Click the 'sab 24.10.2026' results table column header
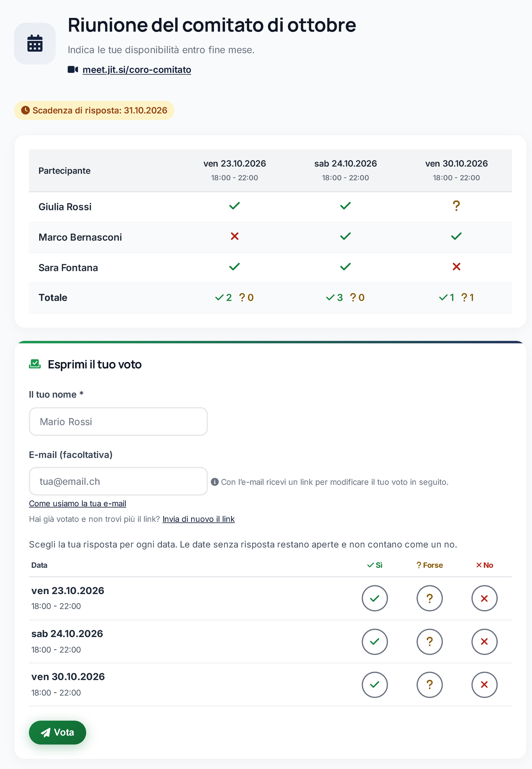 click(345, 170)
